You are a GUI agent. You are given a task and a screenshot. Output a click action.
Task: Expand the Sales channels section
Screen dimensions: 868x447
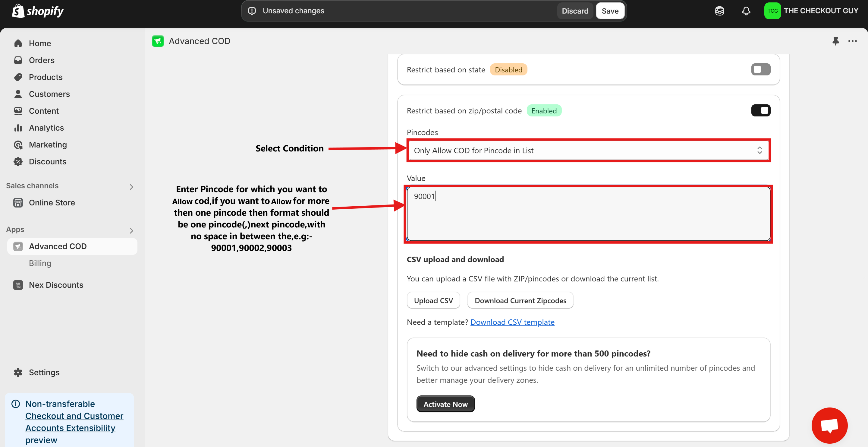pos(131,187)
